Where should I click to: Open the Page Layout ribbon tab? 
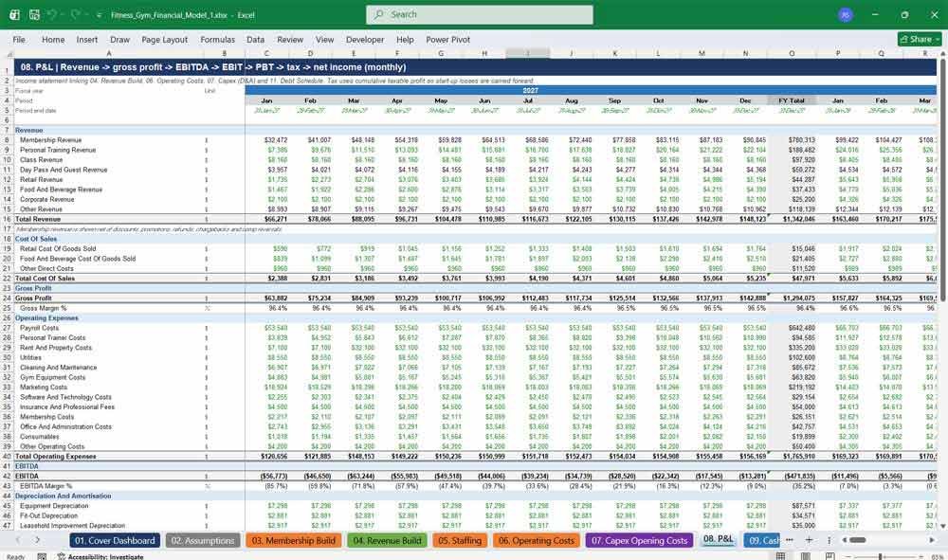[164, 39]
